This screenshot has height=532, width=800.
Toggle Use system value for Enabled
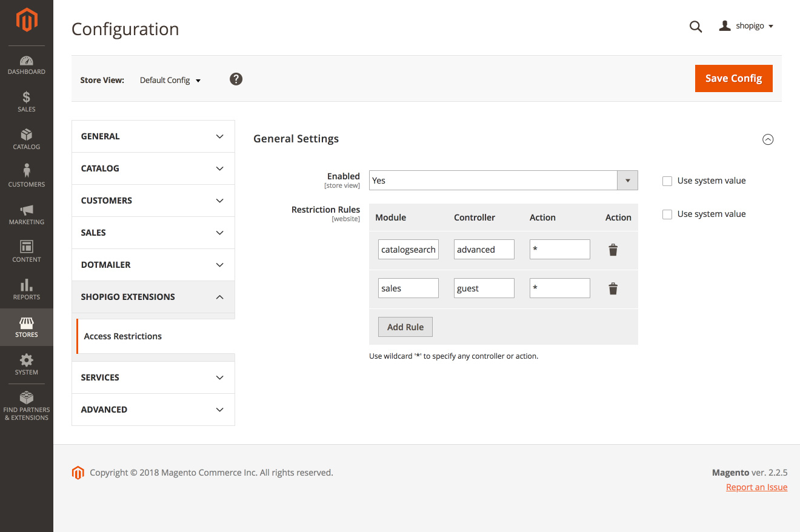(667, 181)
